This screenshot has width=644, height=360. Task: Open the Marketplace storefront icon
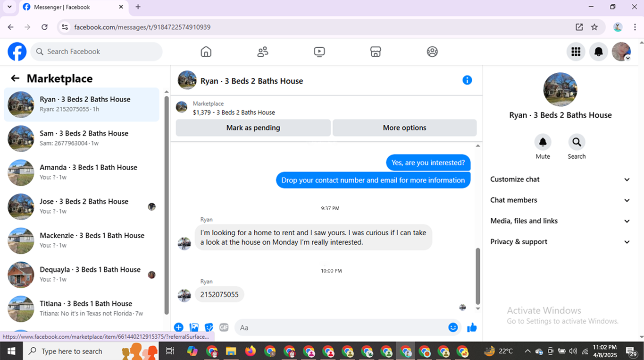(x=376, y=51)
